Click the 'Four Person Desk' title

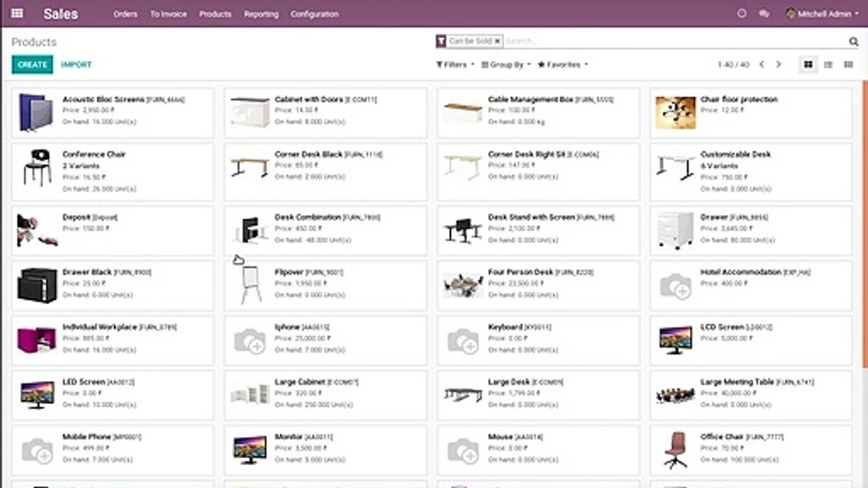click(x=521, y=272)
